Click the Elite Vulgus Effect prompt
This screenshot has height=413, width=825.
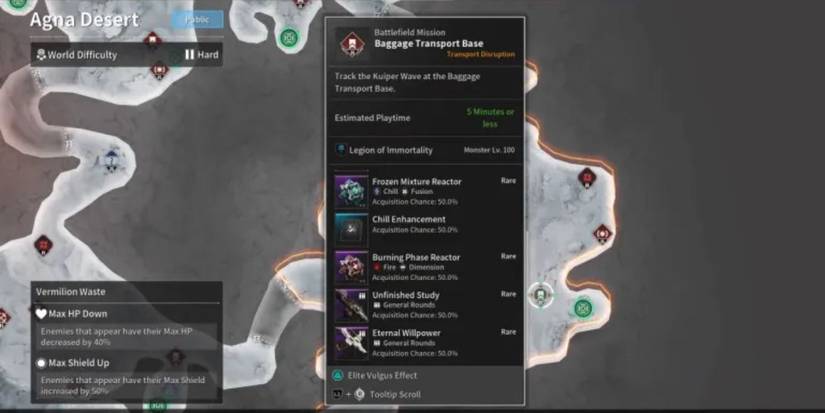(375, 376)
